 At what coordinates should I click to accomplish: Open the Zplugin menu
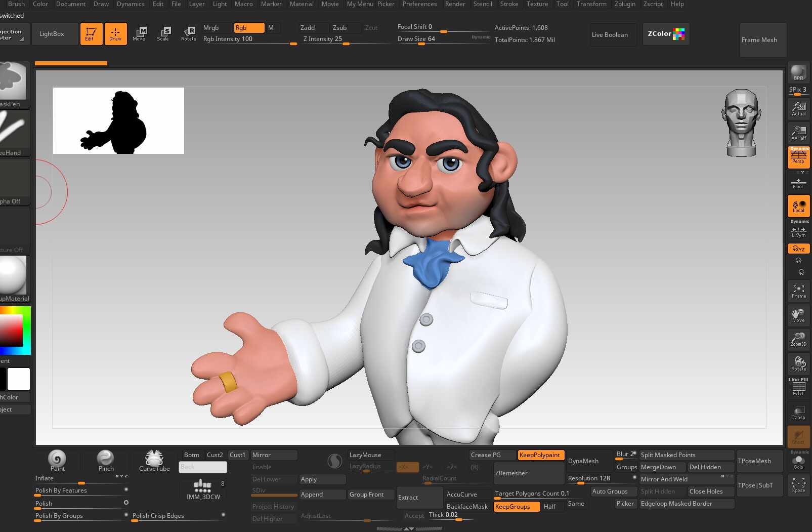pyautogui.click(x=625, y=4)
